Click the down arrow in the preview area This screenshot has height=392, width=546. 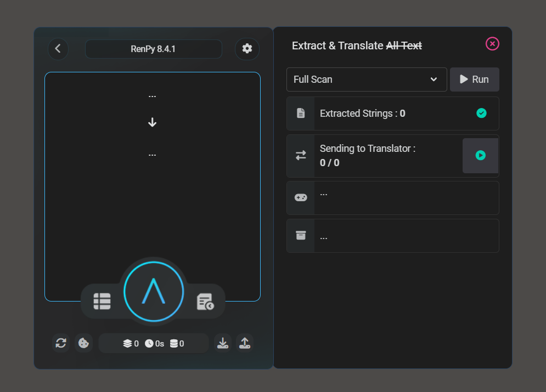(x=153, y=123)
